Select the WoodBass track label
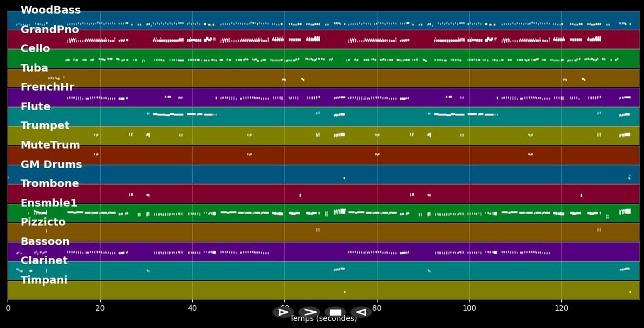Screen dimensions: 644x328 point(50,10)
